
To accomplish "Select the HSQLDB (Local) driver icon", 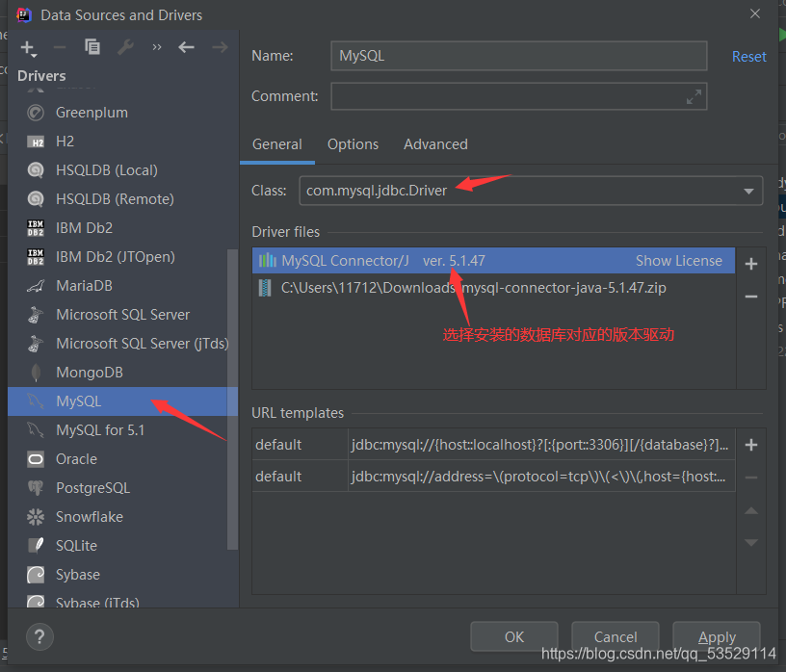I will (x=36, y=170).
